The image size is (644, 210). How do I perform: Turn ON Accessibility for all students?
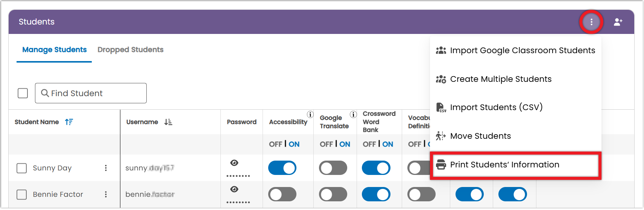pos(294,144)
